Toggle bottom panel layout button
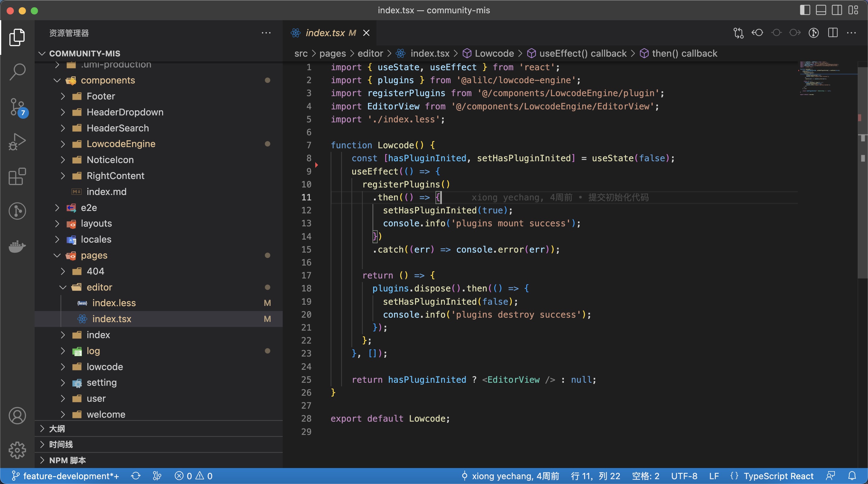868x484 pixels. (821, 10)
